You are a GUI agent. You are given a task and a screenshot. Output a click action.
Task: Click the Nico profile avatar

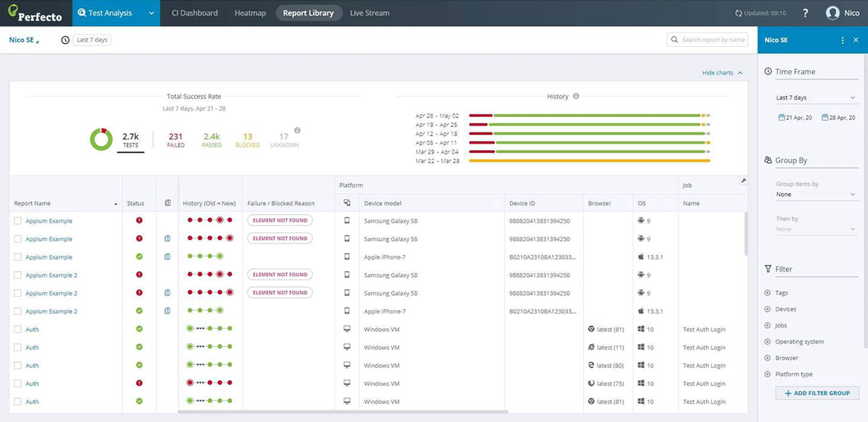pyautogui.click(x=833, y=12)
